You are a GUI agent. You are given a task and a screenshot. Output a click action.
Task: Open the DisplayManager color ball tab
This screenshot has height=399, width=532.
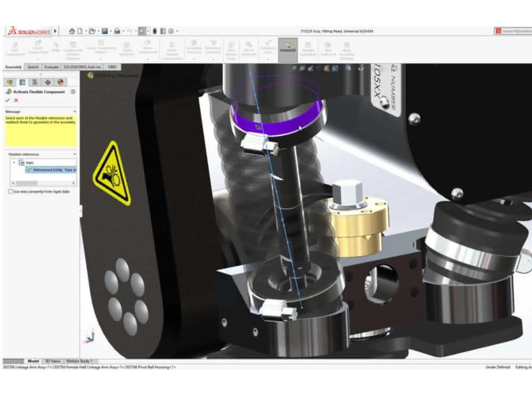pos(61,82)
